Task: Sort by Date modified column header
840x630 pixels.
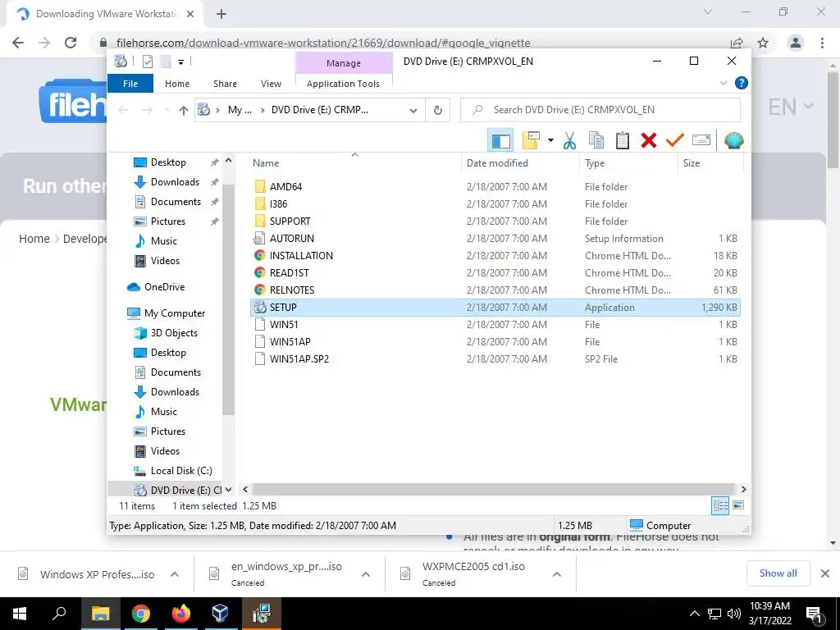Action: click(519, 163)
